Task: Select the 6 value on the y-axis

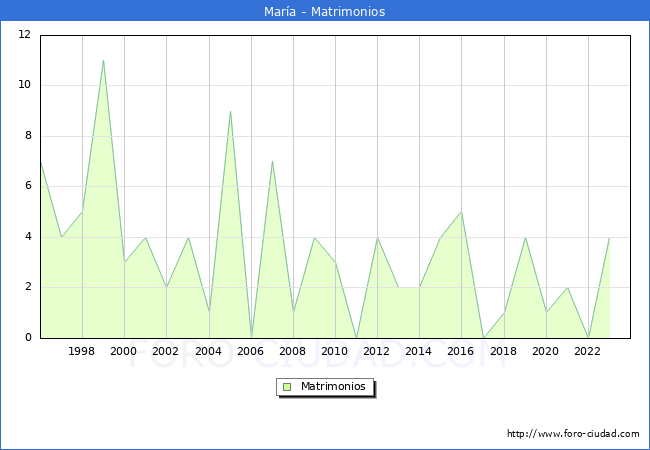Action: tap(27, 186)
